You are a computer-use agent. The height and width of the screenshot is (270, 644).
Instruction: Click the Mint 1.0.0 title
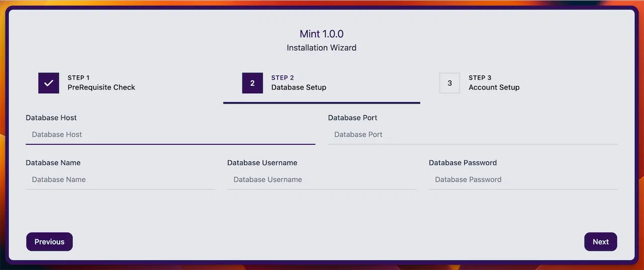[321, 34]
